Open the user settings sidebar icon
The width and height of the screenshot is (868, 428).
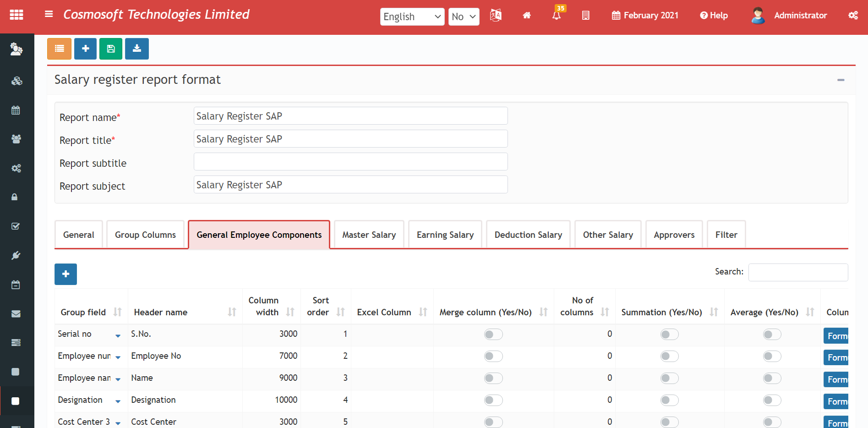pos(16,49)
